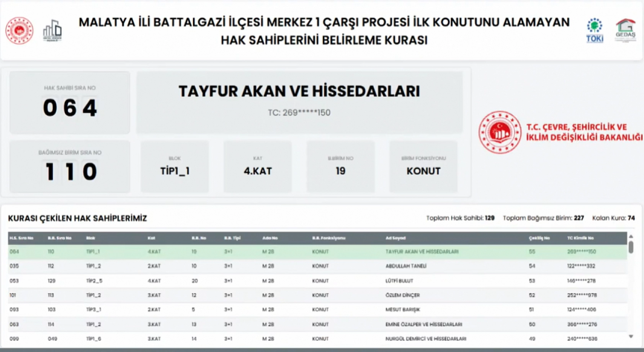The image size is (644, 352).
Task: Click H.S. Sıra No 035 cell
Action: coord(14,266)
